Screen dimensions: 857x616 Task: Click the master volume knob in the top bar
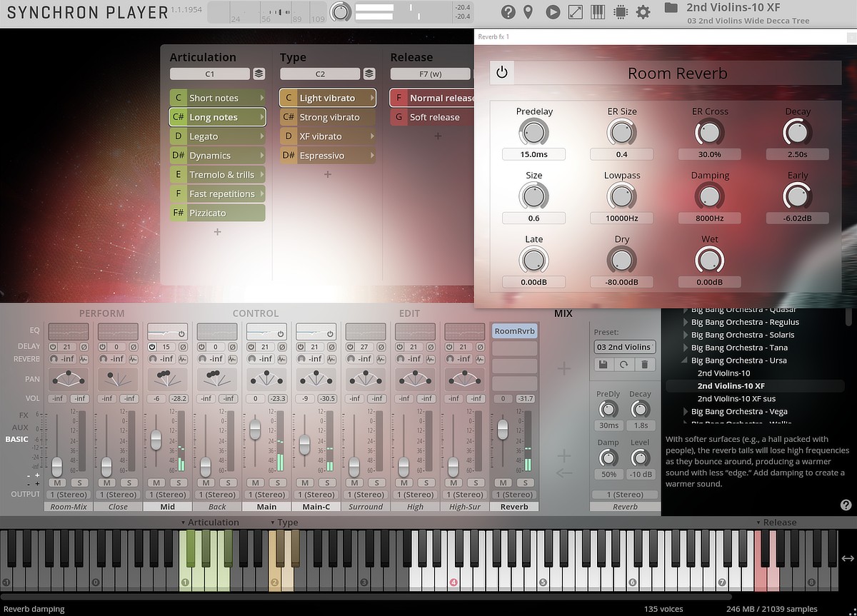341,11
